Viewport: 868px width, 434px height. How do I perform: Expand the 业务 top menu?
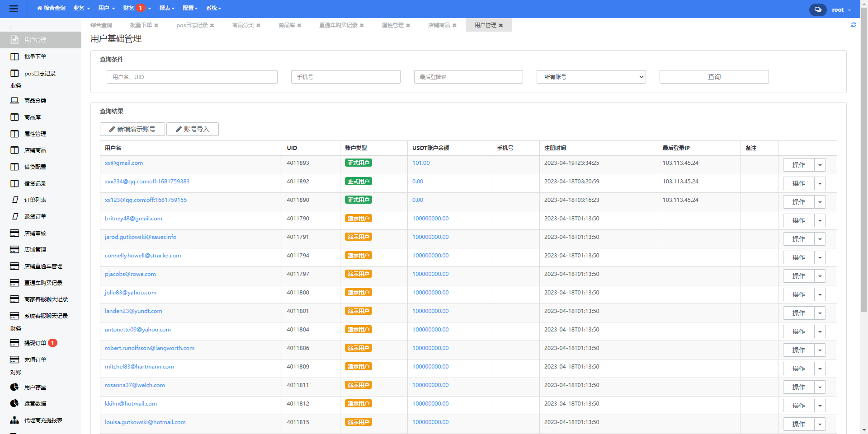(x=82, y=8)
